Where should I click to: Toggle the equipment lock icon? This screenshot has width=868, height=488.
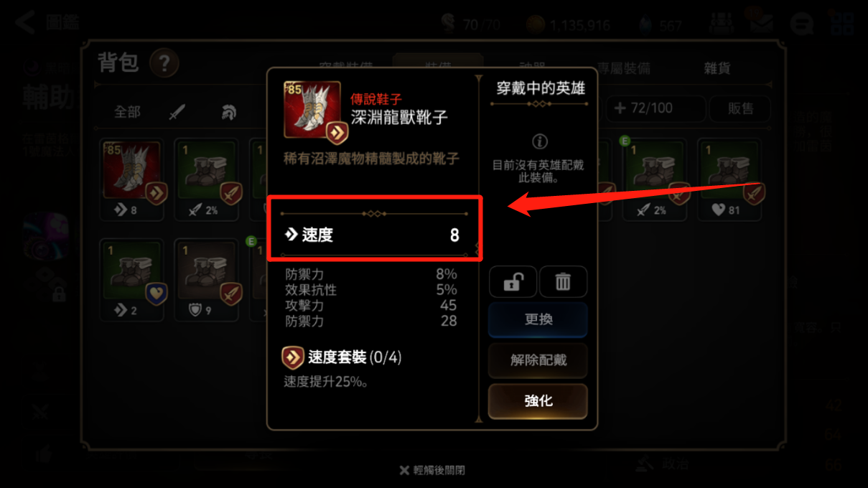513,281
